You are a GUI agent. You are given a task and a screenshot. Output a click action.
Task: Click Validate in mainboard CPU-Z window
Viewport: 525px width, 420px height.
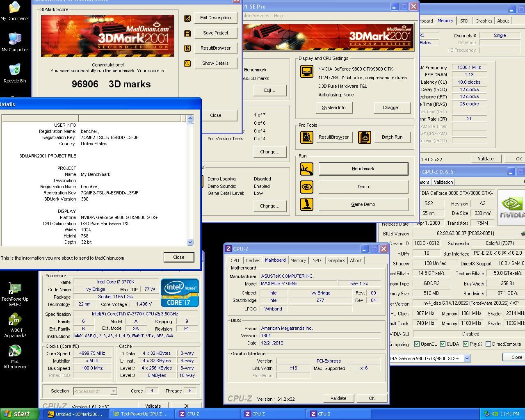coord(338,398)
